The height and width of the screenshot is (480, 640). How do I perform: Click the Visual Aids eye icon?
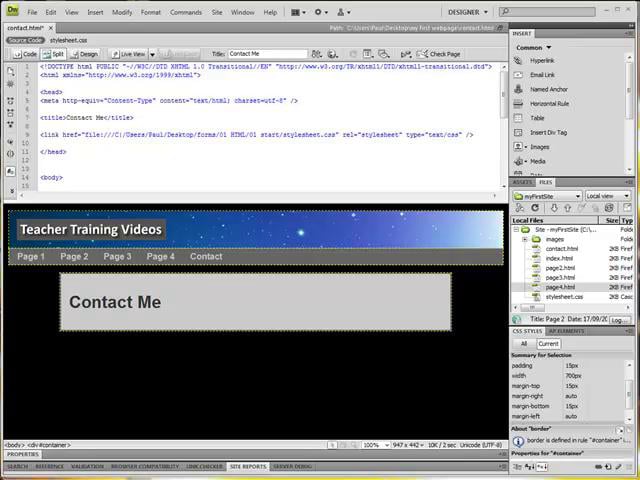point(384,54)
